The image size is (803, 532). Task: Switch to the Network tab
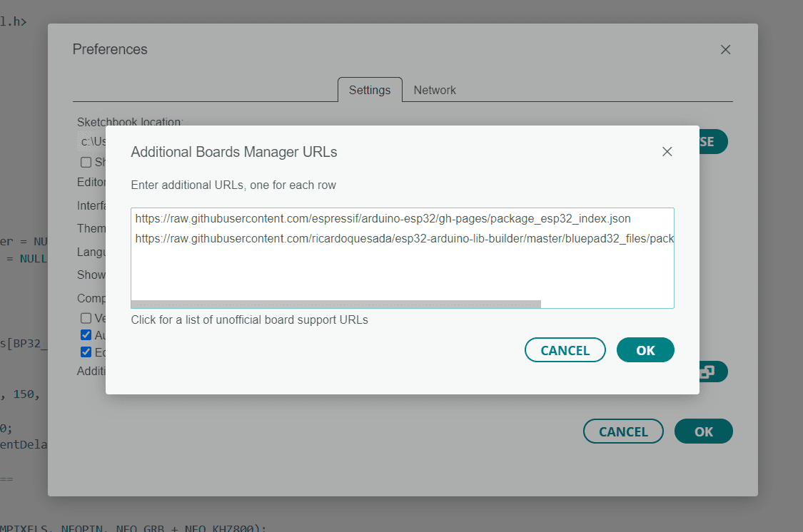(x=434, y=90)
